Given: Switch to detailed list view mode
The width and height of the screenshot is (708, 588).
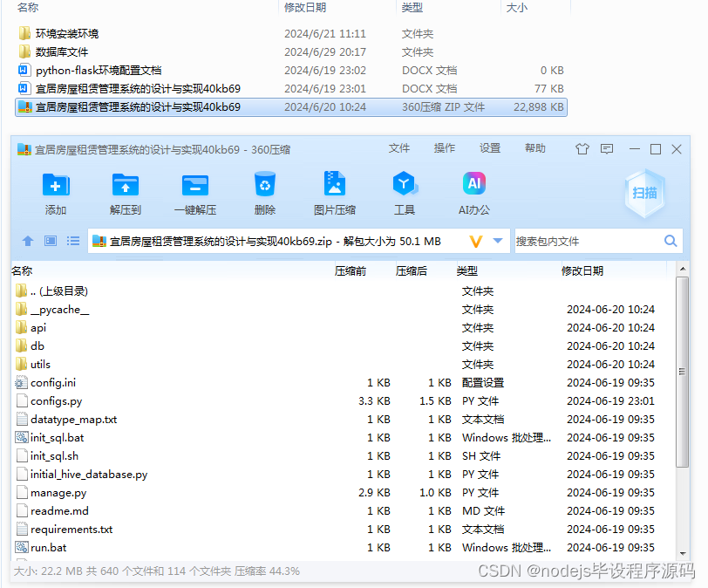Looking at the screenshot, I should click(73, 241).
